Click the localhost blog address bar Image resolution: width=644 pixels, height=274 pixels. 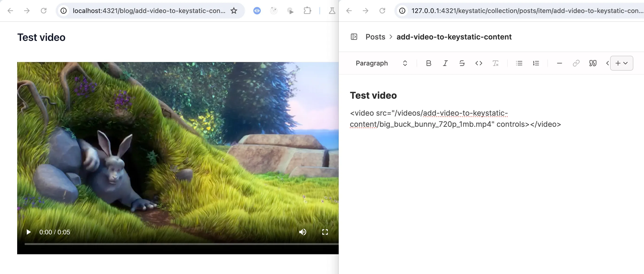pyautogui.click(x=149, y=11)
